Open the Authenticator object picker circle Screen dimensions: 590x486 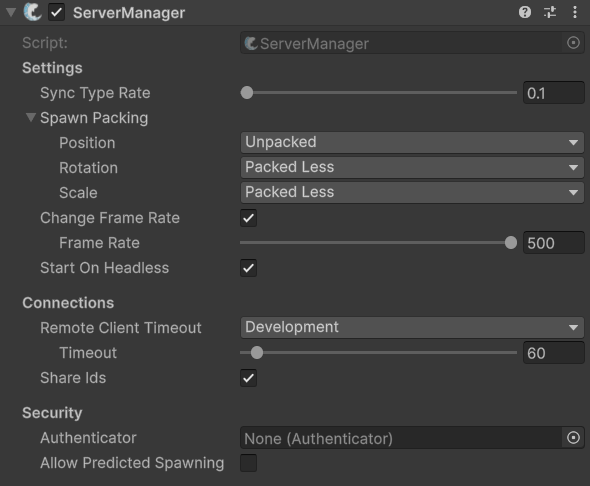pos(573,438)
